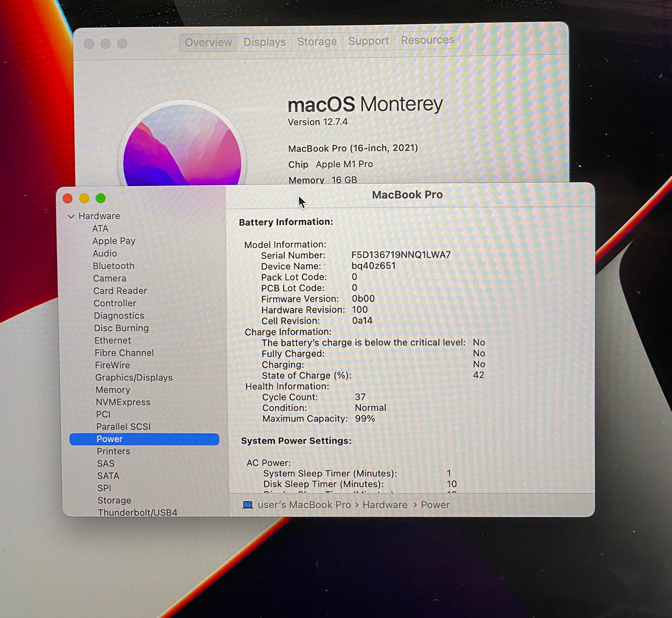Show SATA hardware details
The image size is (672, 618).
coord(108,476)
